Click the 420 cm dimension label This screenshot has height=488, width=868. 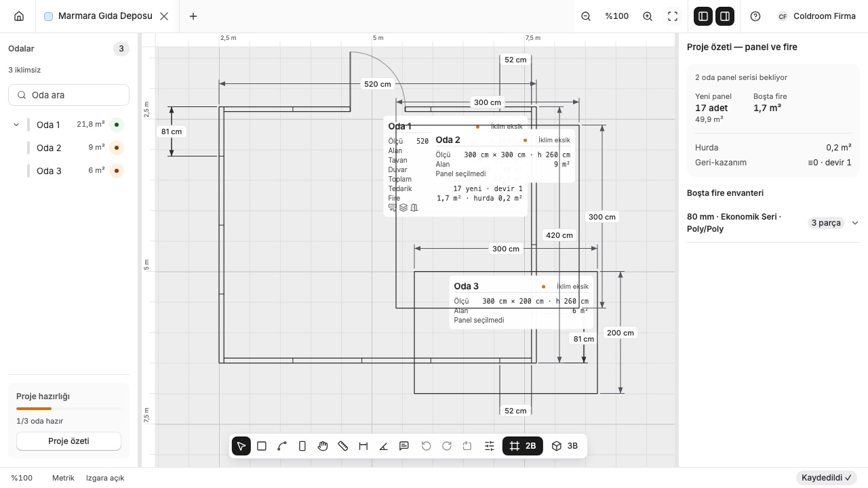tap(559, 235)
